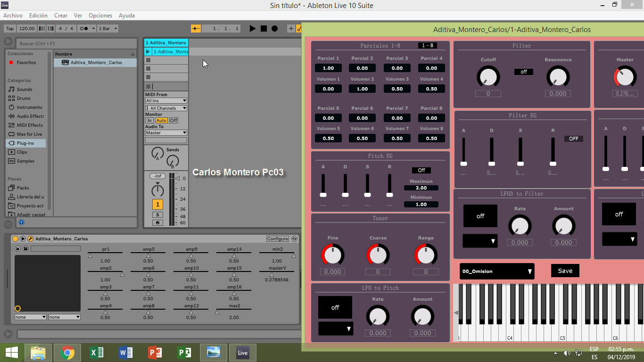Open the 00_Omision preset dropdown
The width and height of the screenshot is (644, 362).
[x=497, y=271]
